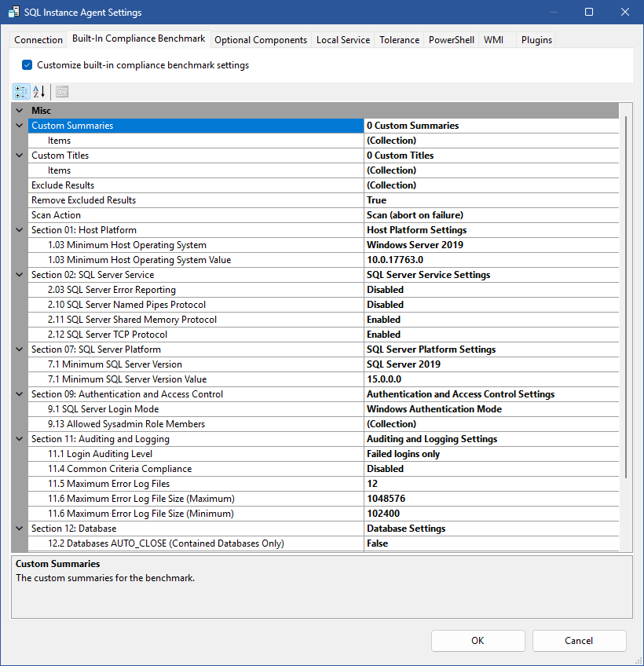Screen dimensions: 644x666
Task: Click Windows Authentication Mode value
Action: tap(492, 409)
